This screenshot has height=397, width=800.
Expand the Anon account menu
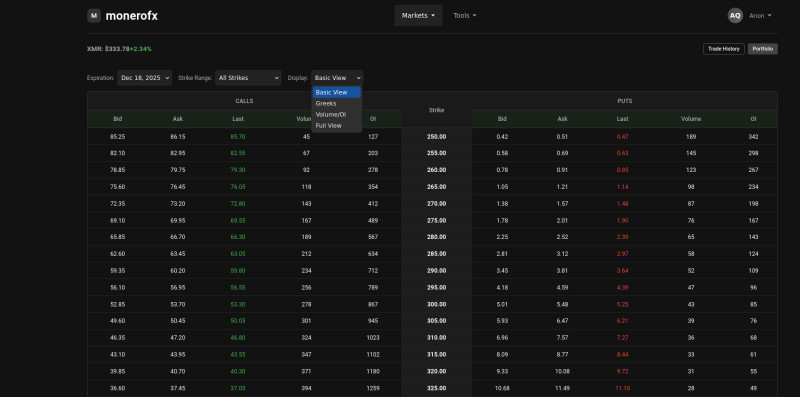[760, 16]
